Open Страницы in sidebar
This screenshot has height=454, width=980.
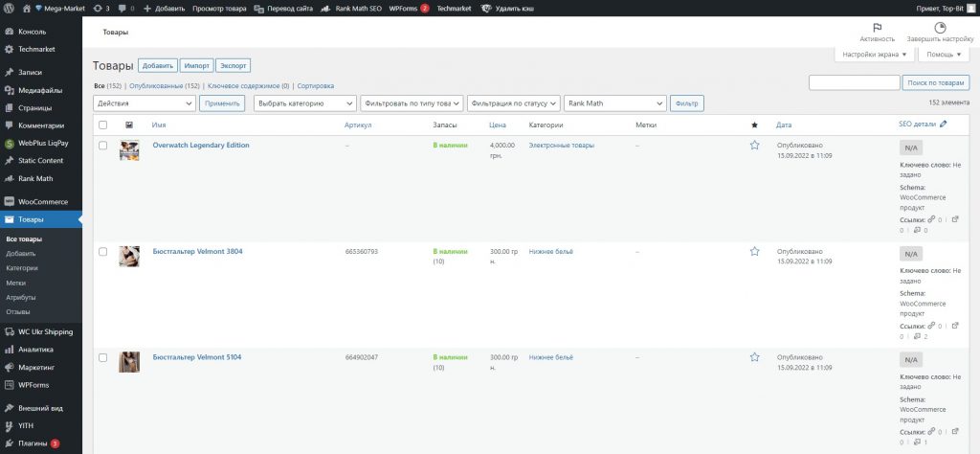(41, 107)
